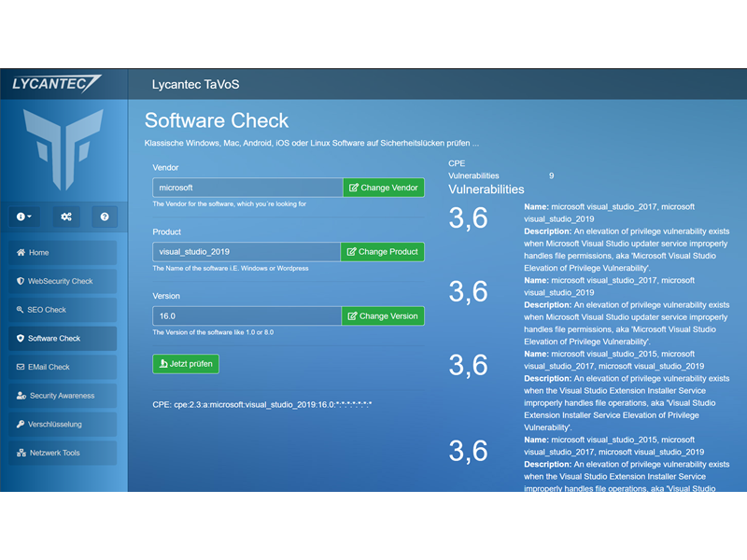Click the Verschlüsselung key icon
This screenshot has width=747, height=560.
21,424
